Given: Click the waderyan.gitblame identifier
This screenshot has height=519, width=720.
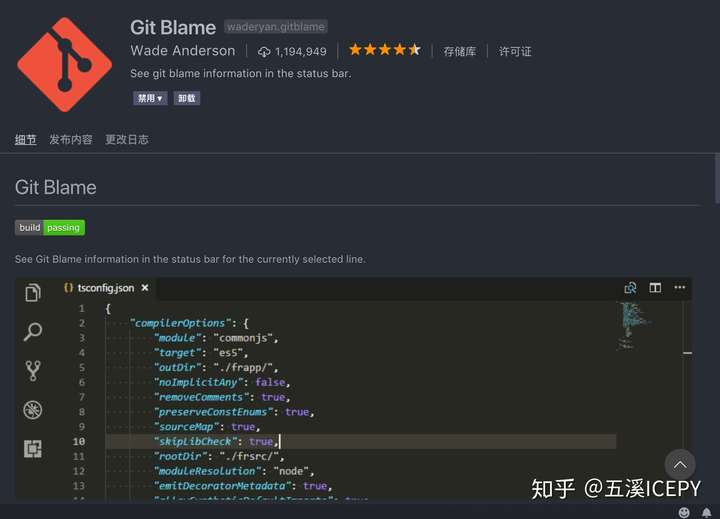Looking at the screenshot, I should 276,27.
